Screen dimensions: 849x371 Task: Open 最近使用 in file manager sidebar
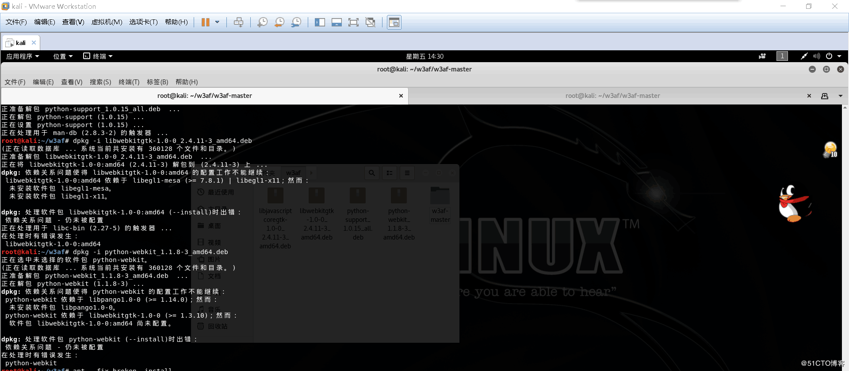point(215,192)
